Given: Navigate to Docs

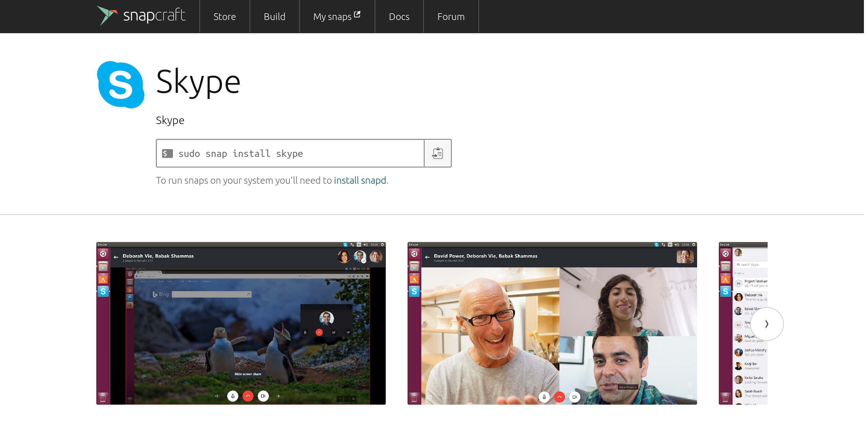Looking at the screenshot, I should 399,17.
